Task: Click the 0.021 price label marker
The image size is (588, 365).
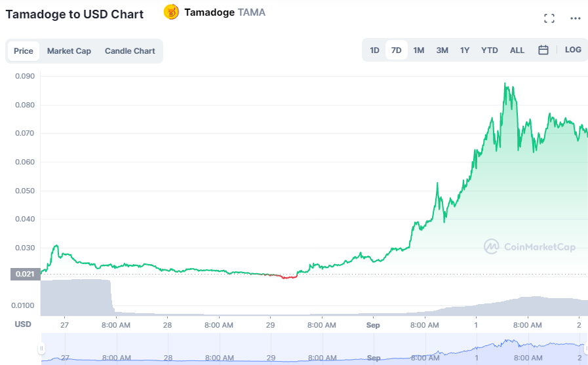Action: coord(25,275)
